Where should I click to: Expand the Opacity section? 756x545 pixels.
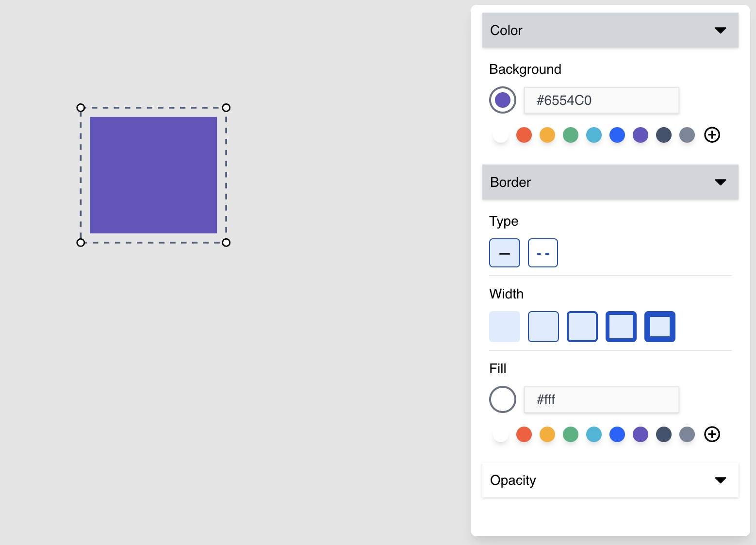coord(720,480)
